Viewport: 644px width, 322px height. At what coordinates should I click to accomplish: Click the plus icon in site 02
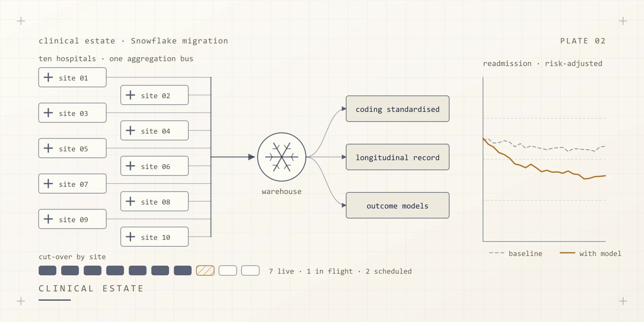(130, 95)
